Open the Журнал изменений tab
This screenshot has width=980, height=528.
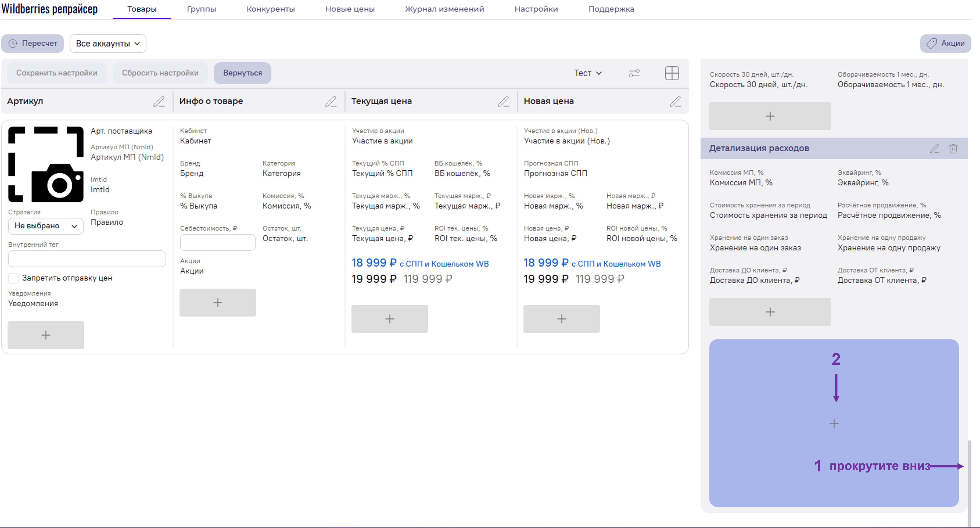(444, 9)
